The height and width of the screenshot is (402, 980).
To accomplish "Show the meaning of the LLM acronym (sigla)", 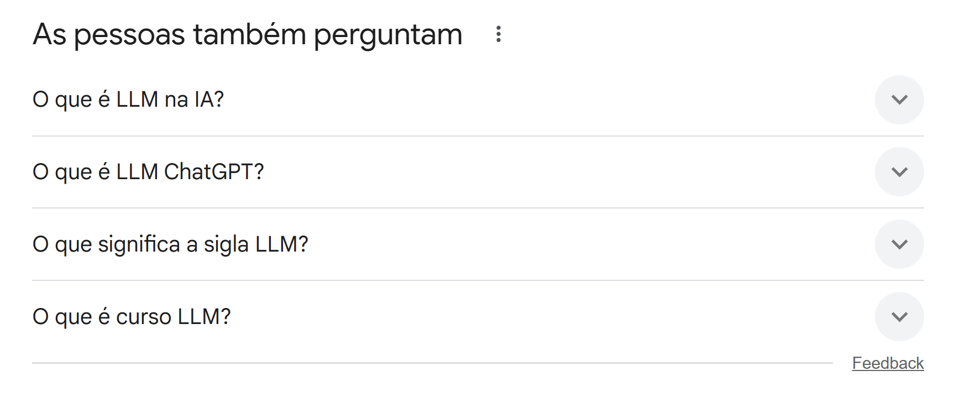I will 899,244.
